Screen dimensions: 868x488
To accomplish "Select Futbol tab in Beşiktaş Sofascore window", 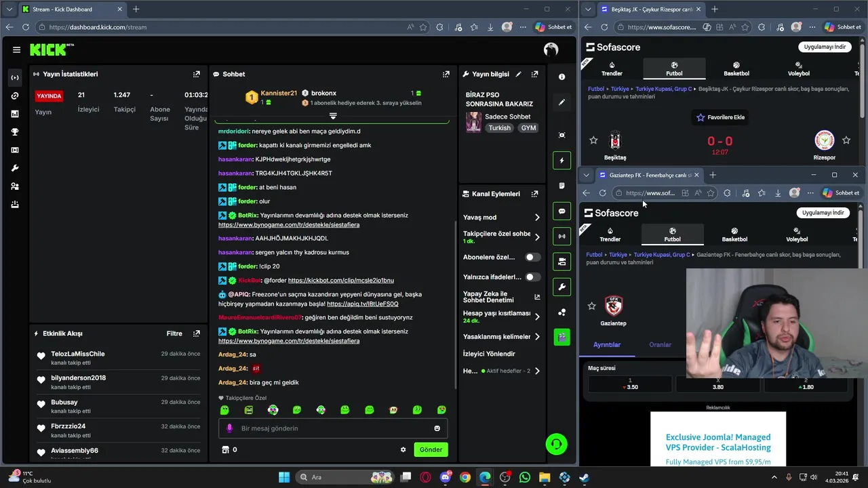I will [x=674, y=69].
